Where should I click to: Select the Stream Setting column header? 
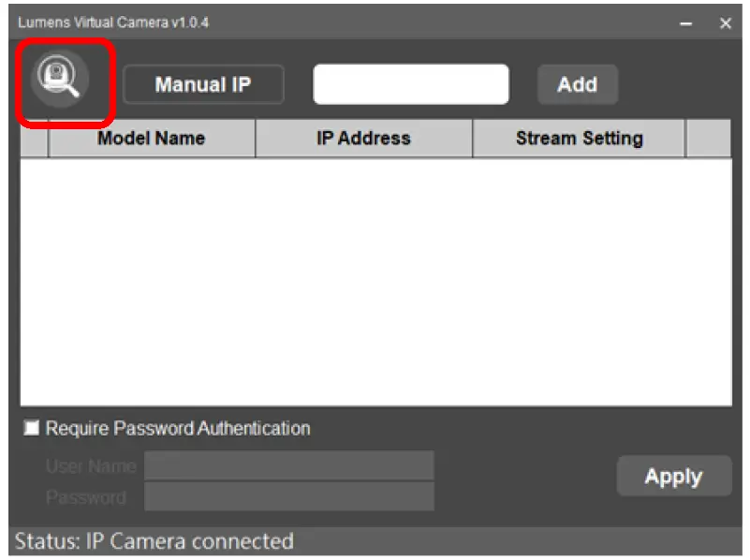(579, 139)
